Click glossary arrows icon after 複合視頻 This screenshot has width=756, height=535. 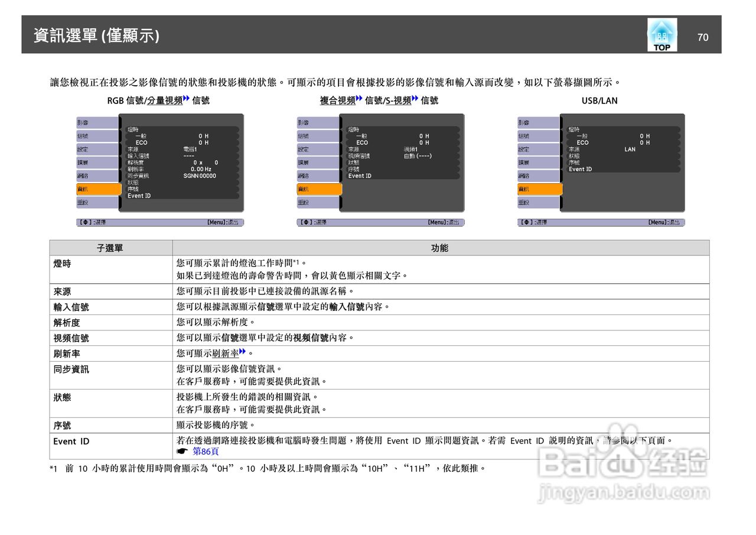click(359, 99)
